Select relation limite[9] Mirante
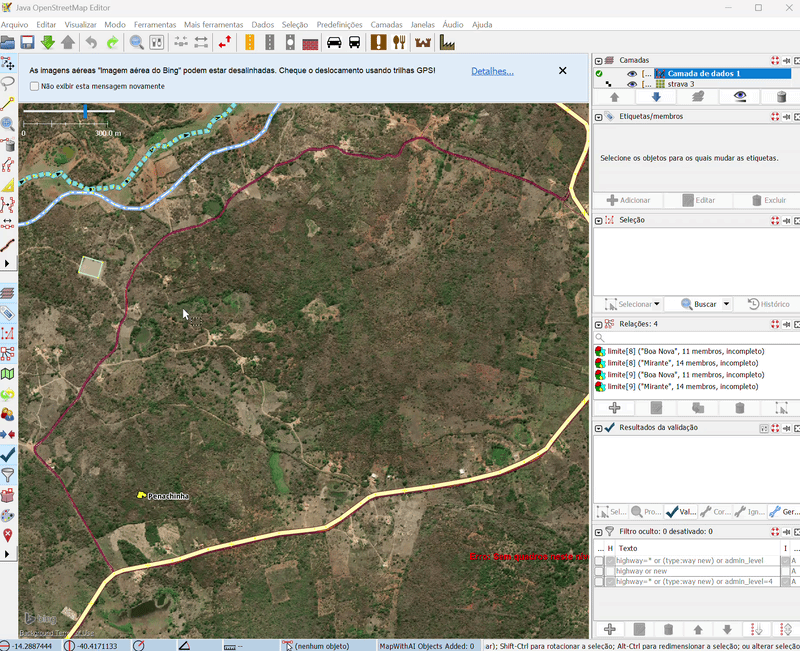The width and height of the screenshot is (800, 651). (x=683, y=386)
